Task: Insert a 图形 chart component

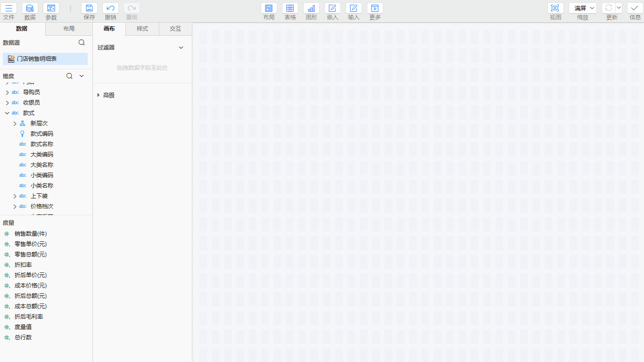Action: click(311, 8)
